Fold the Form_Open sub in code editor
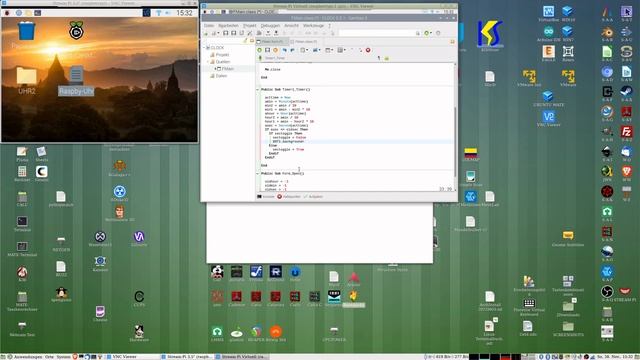 (x=258, y=173)
